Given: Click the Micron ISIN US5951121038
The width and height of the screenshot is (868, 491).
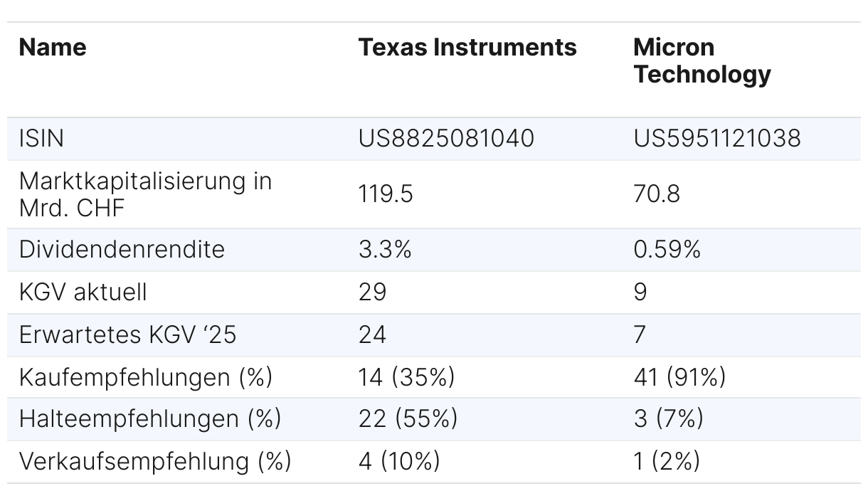Looking at the screenshot, I should [717, 138].
